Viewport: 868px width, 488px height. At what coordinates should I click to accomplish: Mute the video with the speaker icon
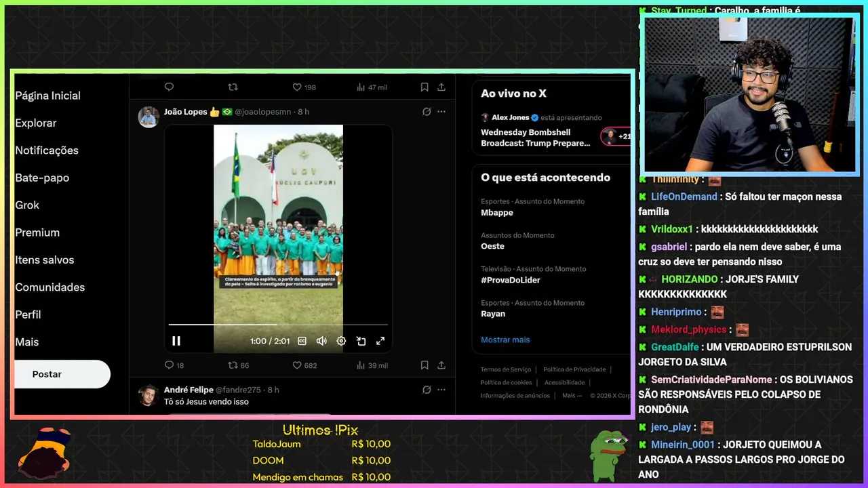point(321,341)
